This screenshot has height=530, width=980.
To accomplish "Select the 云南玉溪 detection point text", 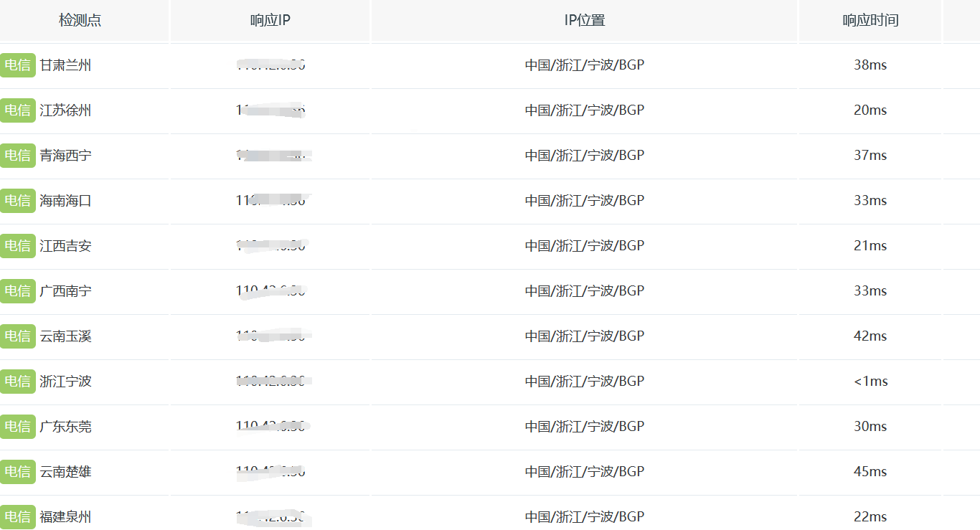I will [x=66, y=336].
